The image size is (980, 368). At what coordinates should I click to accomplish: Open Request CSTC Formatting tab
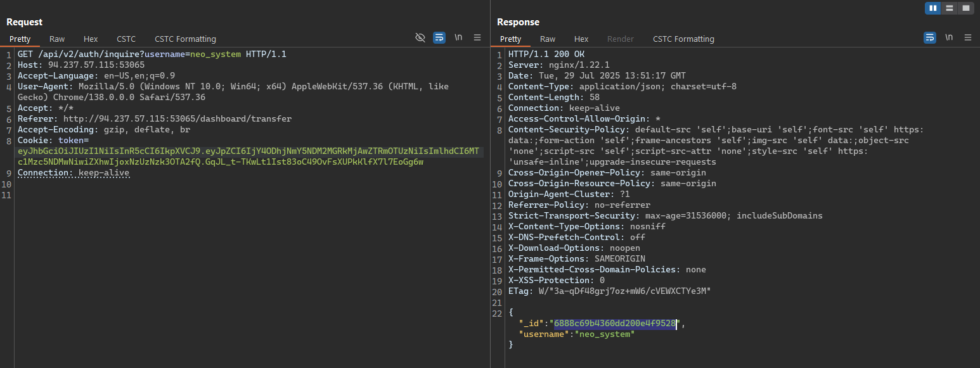[185, 39]
